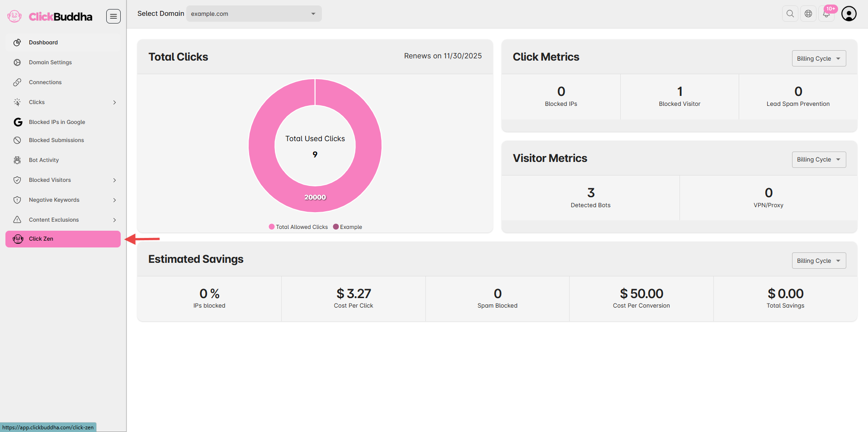Click the Click Metrics heading
The image size is (868, 432).
coord(546,57)
